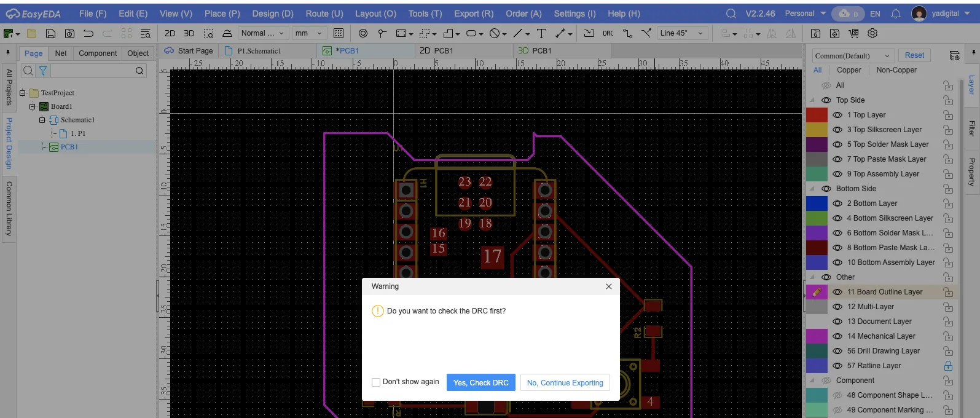Open the File (F) menu

point(93,14)
